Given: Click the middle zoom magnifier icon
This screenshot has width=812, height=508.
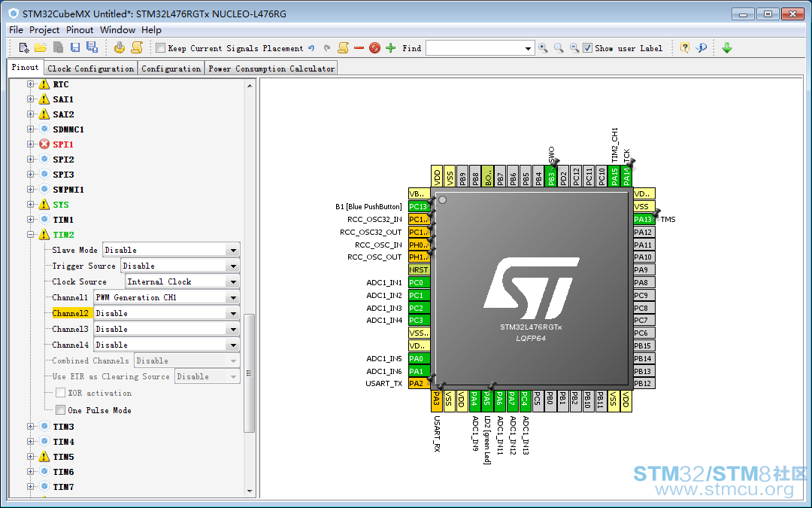Looking at the screenshot, I should click(559, 47).
